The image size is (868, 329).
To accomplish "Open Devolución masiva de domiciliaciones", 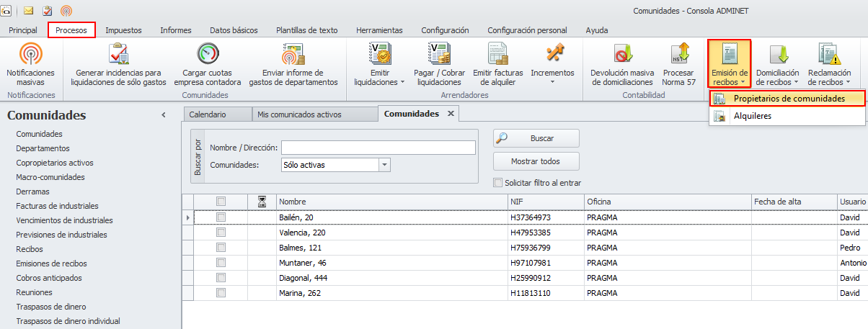I will tap(621, 55).
